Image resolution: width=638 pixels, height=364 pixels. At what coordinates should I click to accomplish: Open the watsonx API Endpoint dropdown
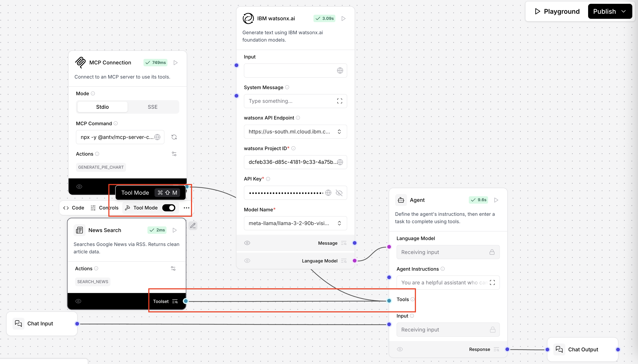click(x=295, y=132)
